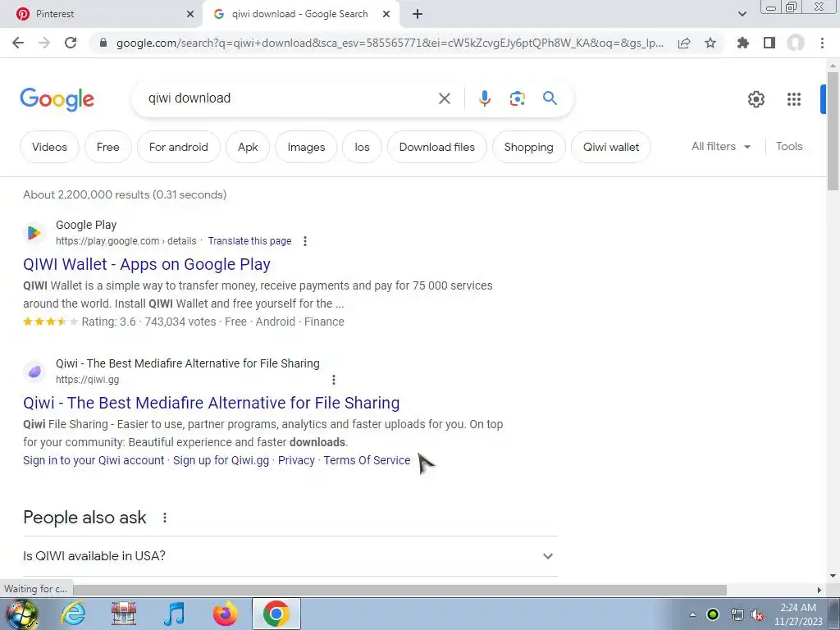Screen dimensions: 840x630
Task: Expand Is QIWI available in USA question
Action: click(290, 556)
